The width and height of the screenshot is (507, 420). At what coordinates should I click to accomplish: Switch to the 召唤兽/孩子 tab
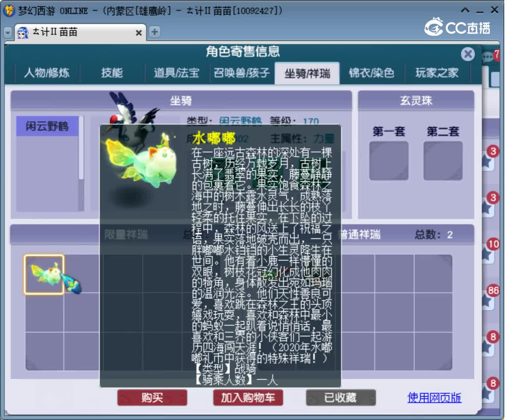pyautogui.click(x=242, y=73)
